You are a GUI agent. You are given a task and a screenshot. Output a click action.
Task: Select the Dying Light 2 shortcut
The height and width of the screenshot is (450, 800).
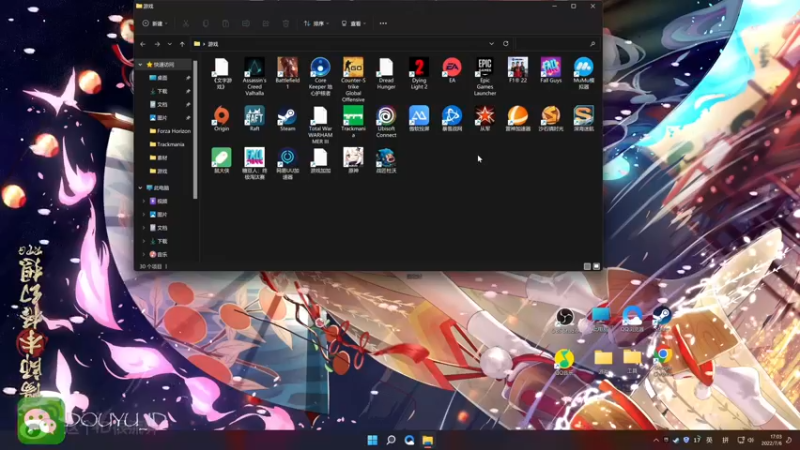pyautogui.click(x=419, y=73)
